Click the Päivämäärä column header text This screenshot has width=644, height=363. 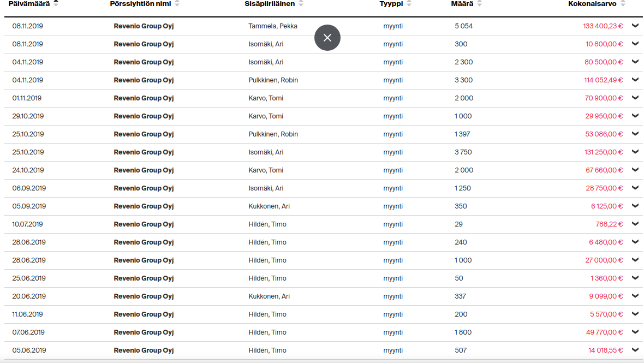coord(29,4)
